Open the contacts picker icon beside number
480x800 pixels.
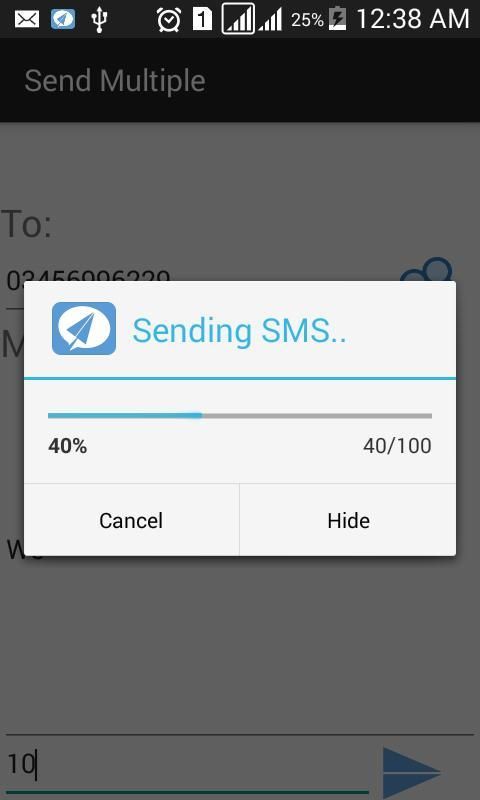427,270
